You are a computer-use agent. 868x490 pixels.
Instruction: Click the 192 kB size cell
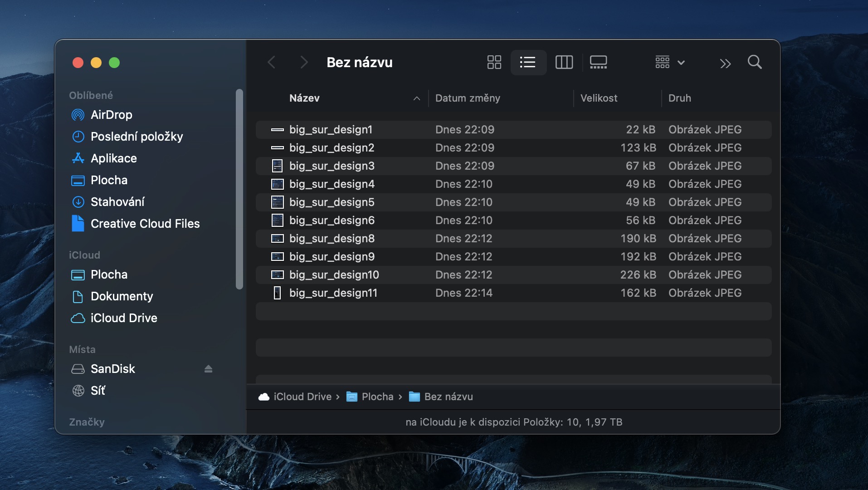coord(638,256)
